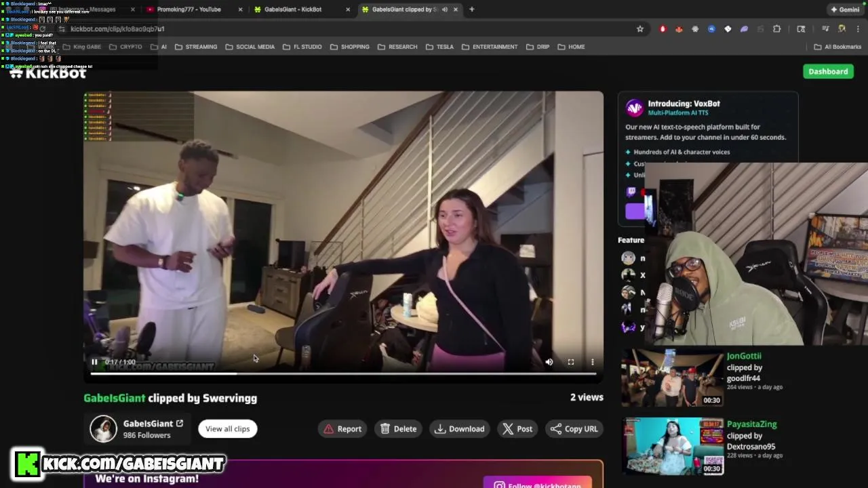This screenshot has width=868, height=488.
Task: Open the King GABE bookmark folder
Action: coord(81,47)
